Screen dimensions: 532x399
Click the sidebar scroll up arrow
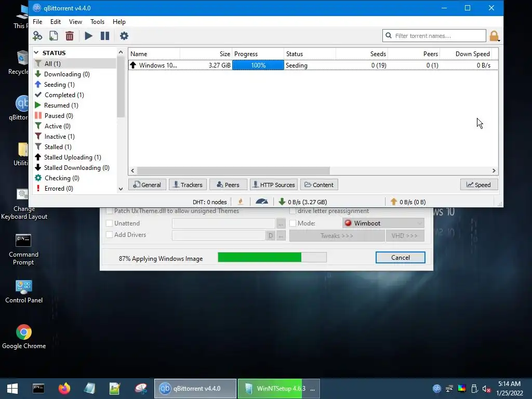[121, 52]
